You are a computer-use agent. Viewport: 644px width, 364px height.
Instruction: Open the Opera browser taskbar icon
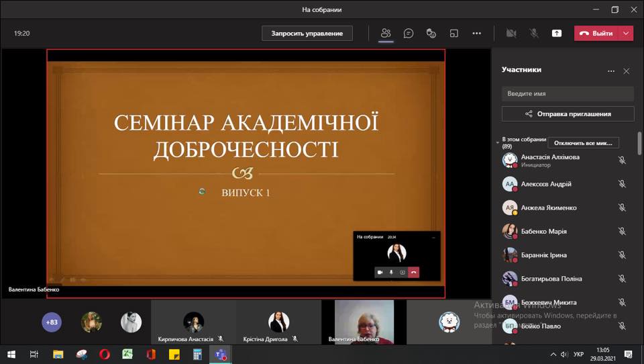(105, 354)
